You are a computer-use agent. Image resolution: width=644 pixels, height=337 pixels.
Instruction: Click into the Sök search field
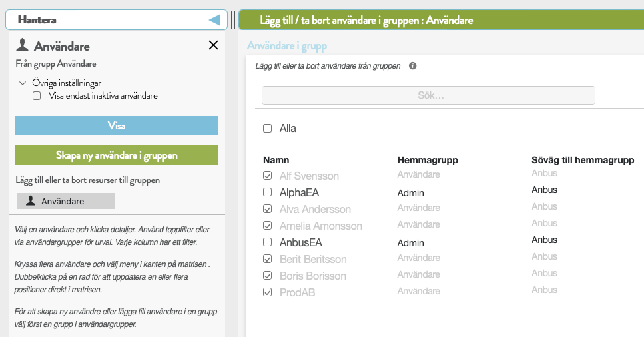(x=428, y=95)
